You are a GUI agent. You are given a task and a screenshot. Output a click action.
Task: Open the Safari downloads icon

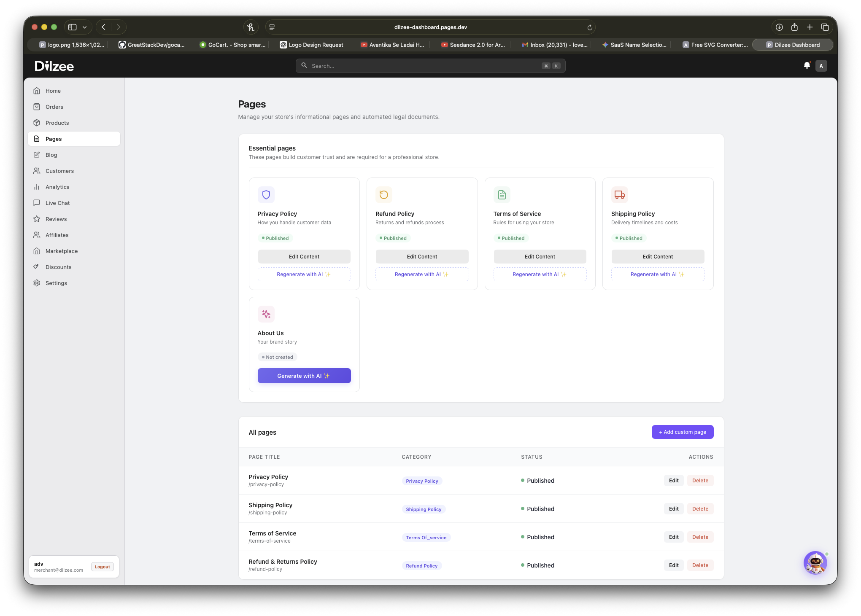click(x=779, y=27)
